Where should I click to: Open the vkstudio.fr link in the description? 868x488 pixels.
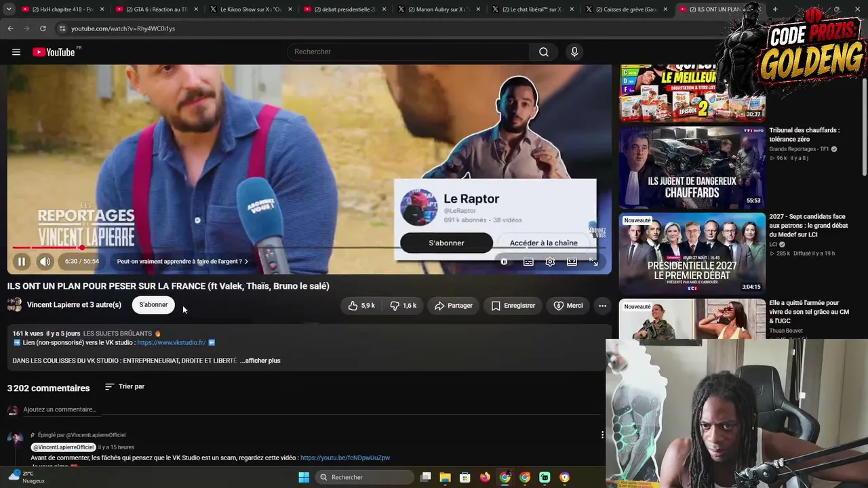coord(171,343)
